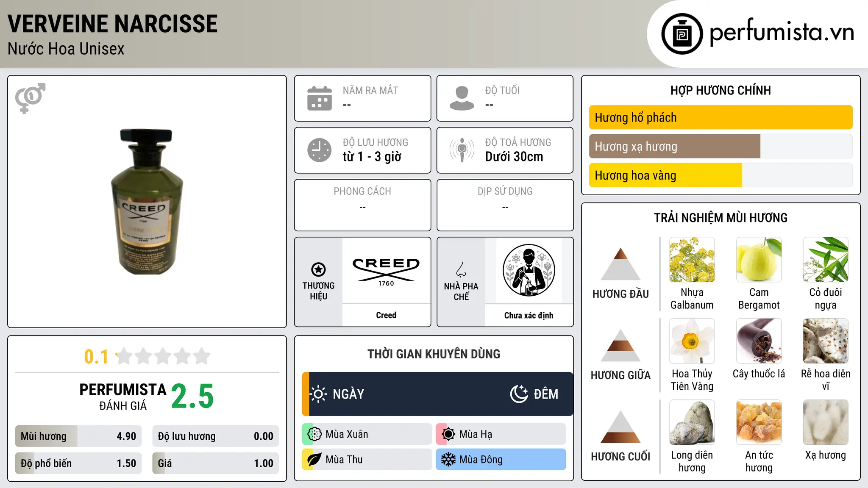The image size is (868, 488).
Task: Select the Xạ hương note image
Action: [826, 422]
